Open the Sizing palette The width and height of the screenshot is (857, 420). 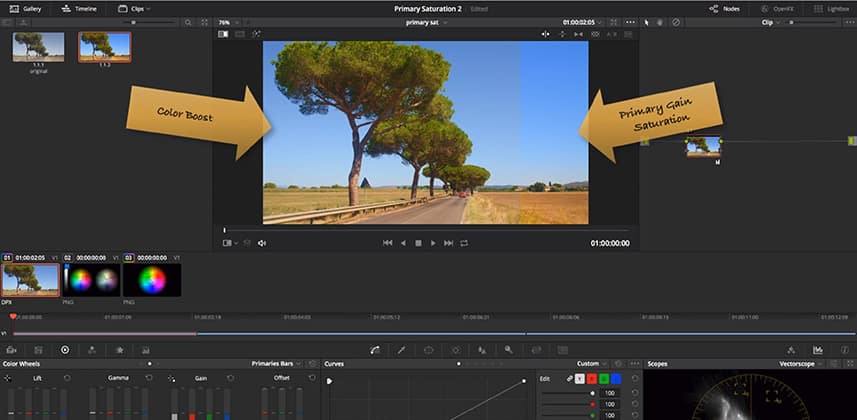536,350
